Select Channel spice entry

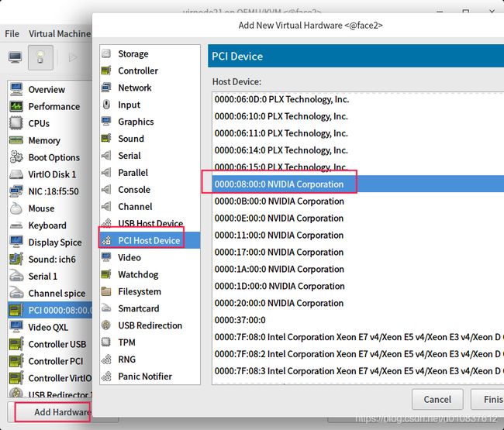50,293
